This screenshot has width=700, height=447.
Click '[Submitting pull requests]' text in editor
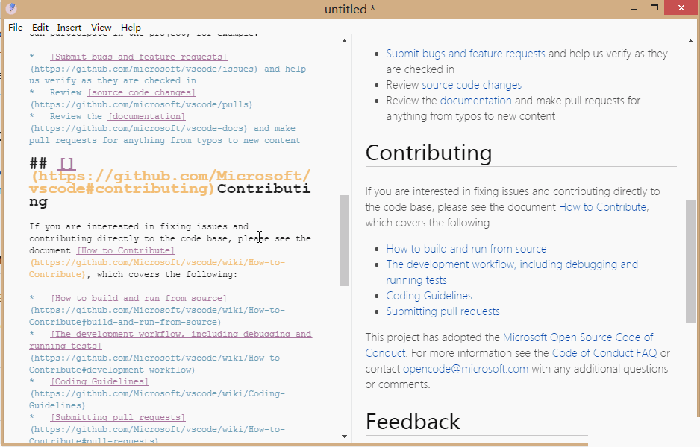[x=118, y=417]
